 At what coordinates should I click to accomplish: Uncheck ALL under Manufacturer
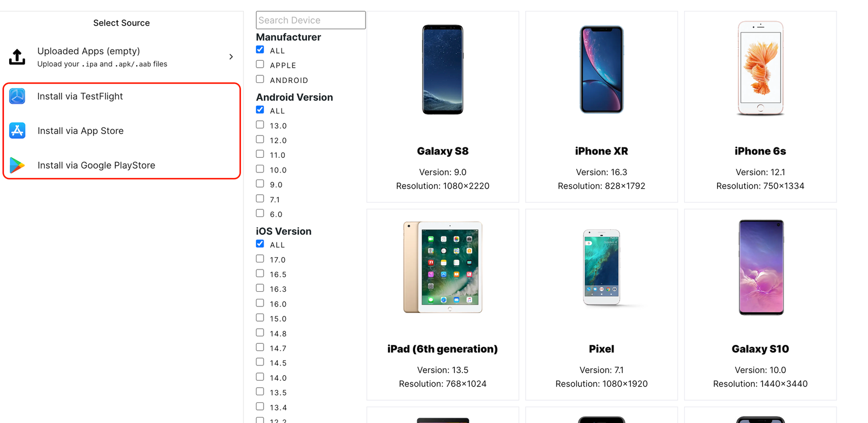260,49
